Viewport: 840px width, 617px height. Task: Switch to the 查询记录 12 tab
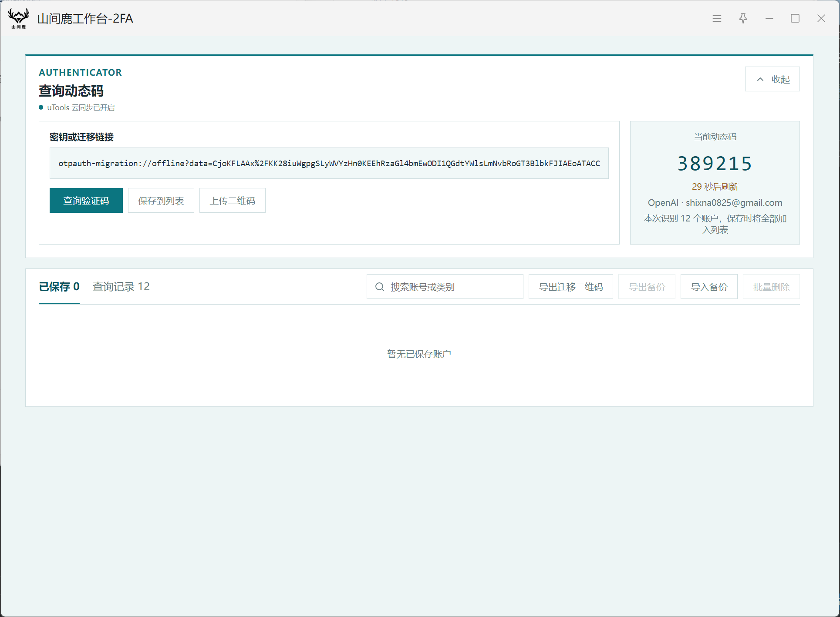tap(121, 287)
